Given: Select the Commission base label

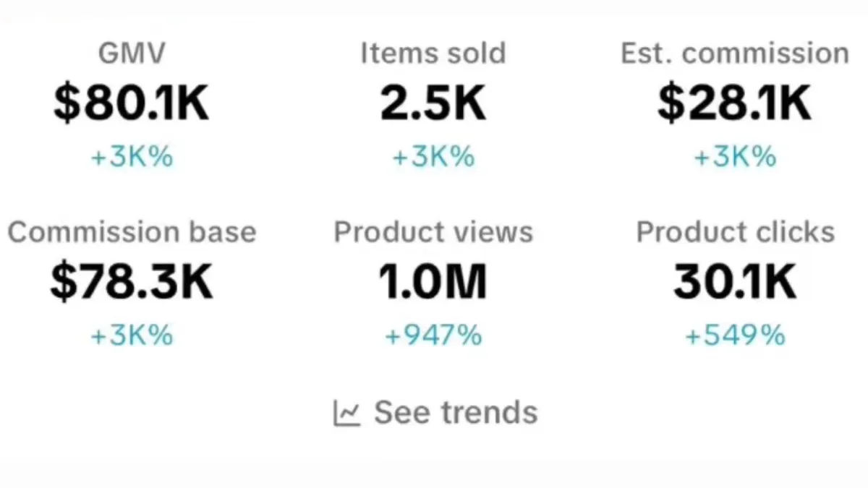Looking at the screenshot, I should (x=132, y=232).
